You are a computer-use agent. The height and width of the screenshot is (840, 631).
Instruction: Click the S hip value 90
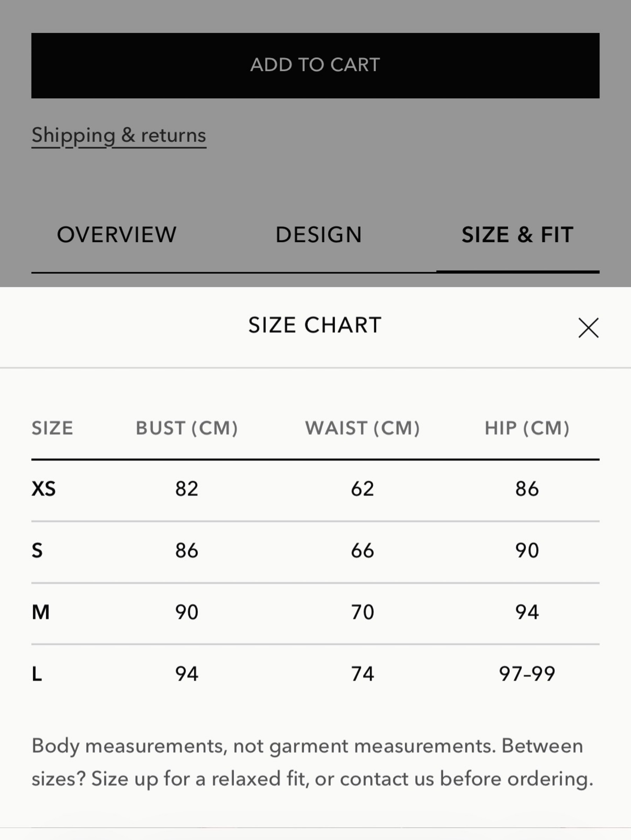click(527, 550)
